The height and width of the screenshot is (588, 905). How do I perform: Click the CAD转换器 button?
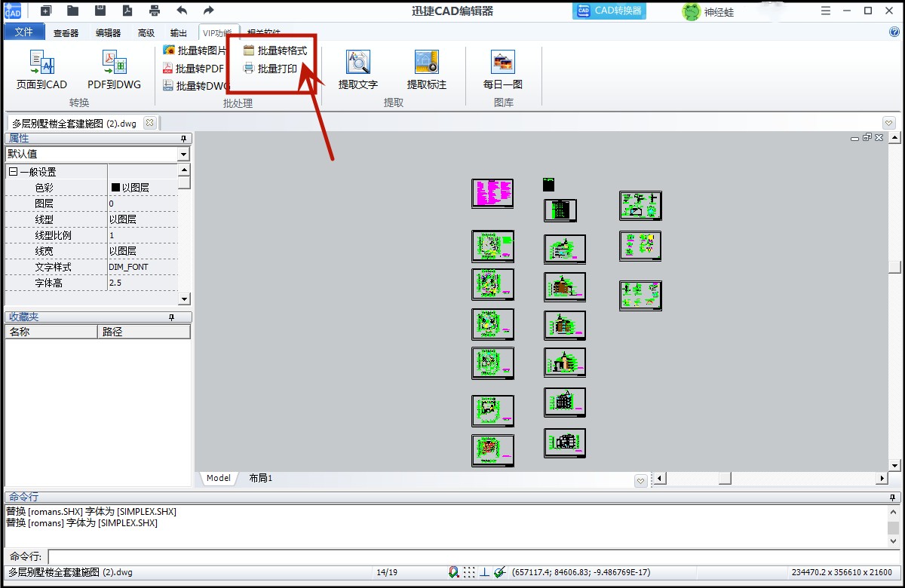point(609,11)
